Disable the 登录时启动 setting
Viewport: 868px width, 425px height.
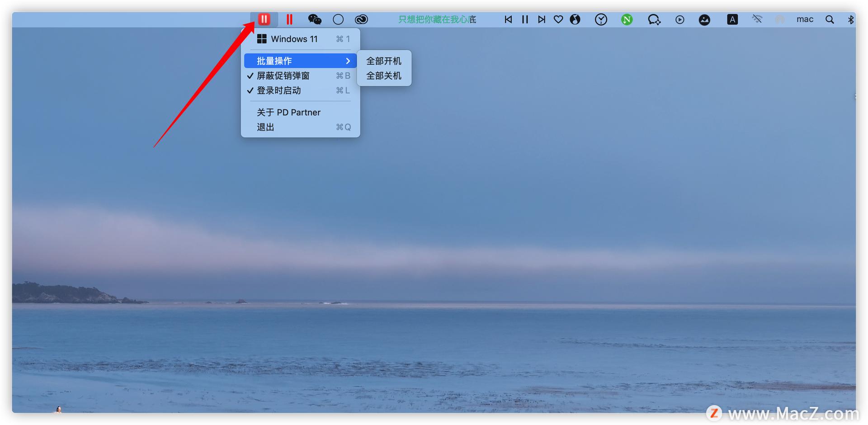(278, 90)
